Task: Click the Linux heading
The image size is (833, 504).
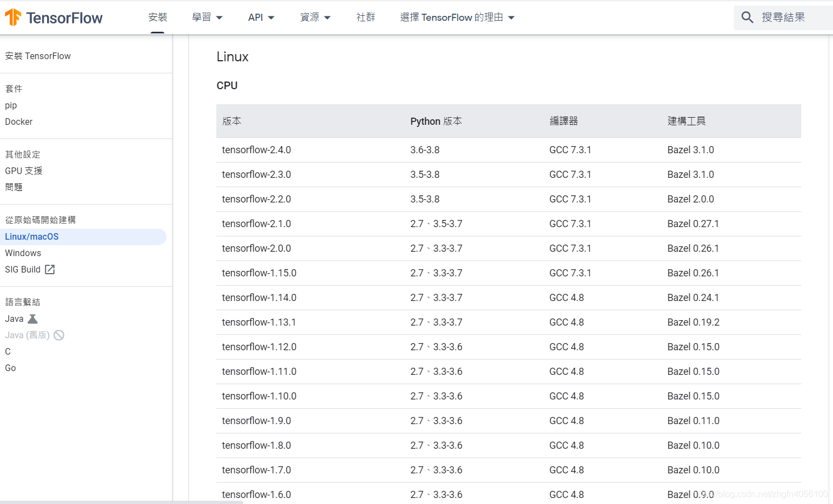Action: [x=232, y=57]
